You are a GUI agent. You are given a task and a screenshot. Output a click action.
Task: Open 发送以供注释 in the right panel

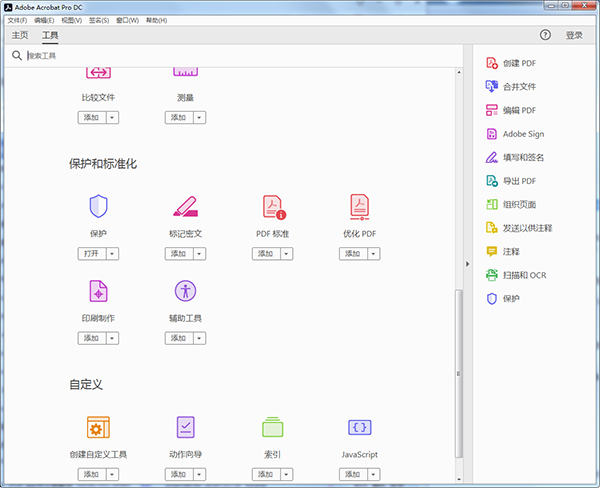(x=519, y=228)
